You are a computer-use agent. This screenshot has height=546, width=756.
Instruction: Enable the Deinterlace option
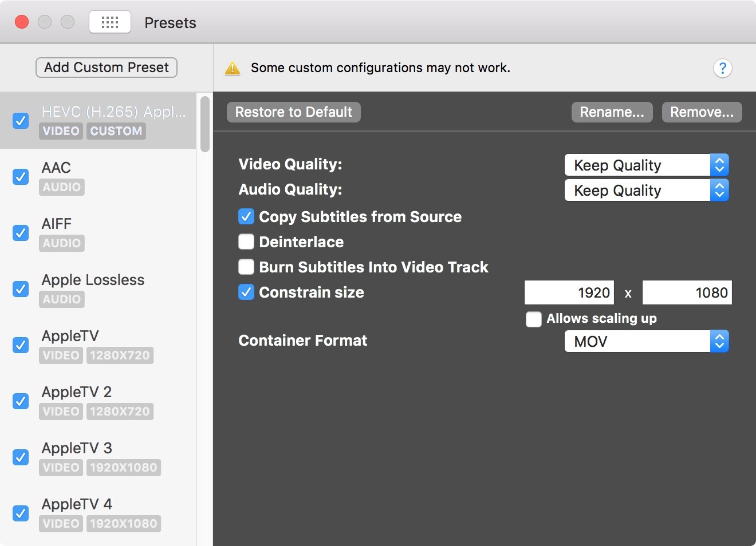(x=246, y=242)
